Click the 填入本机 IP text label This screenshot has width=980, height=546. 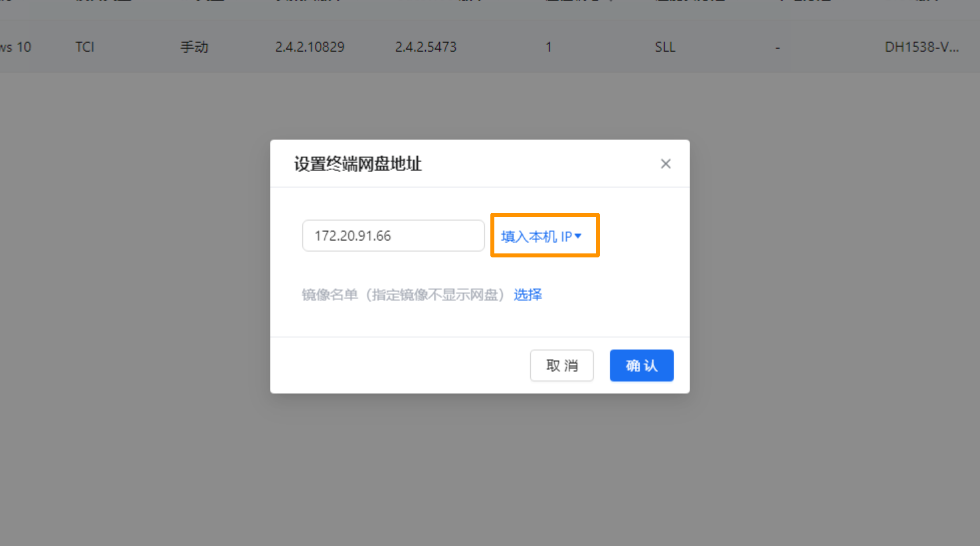pos(536,236)
